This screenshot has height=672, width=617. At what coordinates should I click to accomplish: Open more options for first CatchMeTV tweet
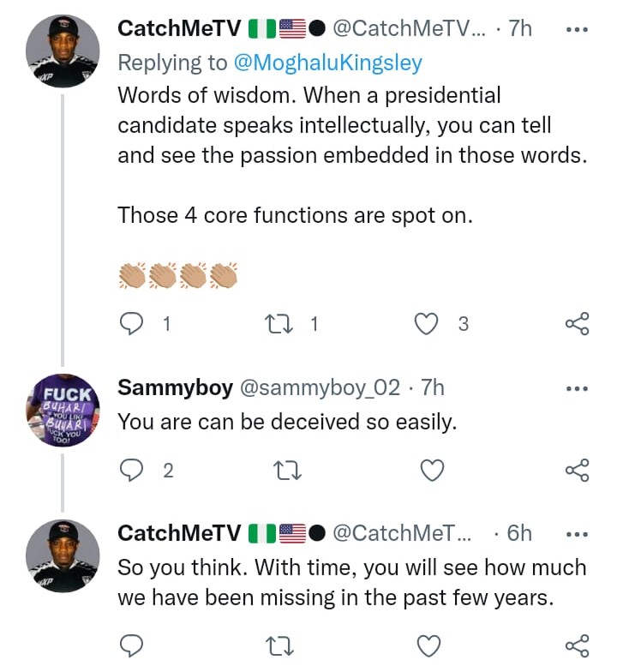pyautogui.click(x=578, y=28)
